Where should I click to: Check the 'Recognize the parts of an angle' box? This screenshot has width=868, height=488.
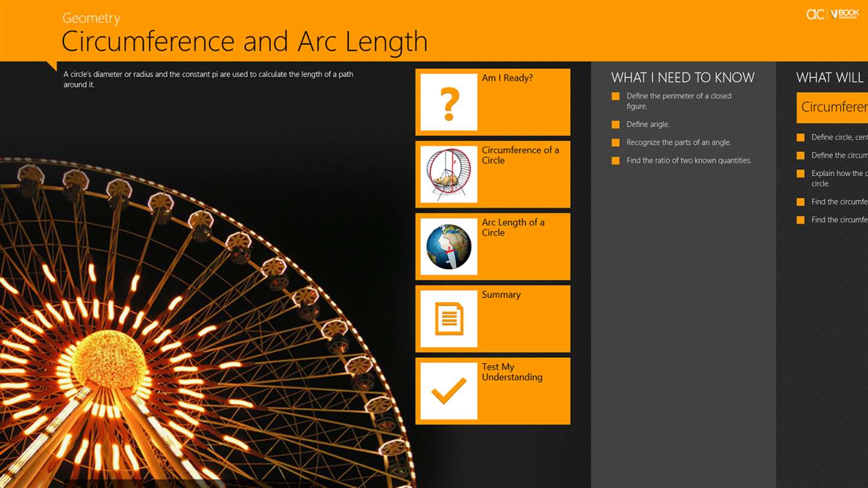coord(615,142)
